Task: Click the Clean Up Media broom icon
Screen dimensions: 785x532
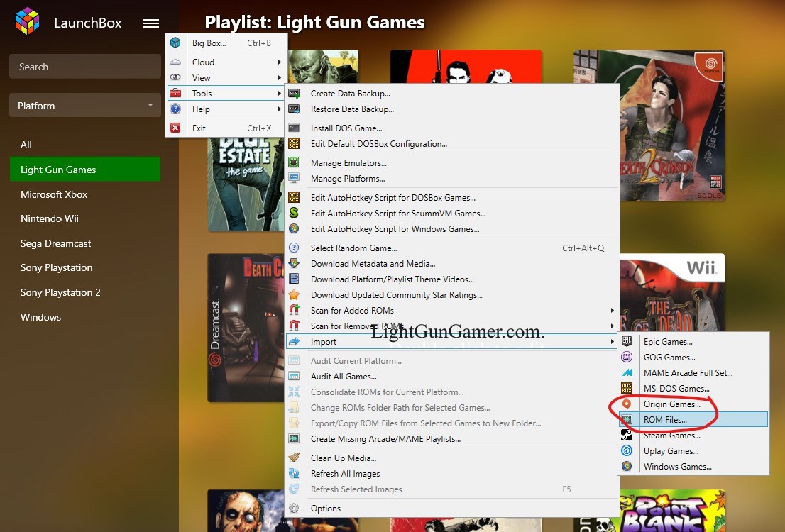Action: (x=294, y=458)
